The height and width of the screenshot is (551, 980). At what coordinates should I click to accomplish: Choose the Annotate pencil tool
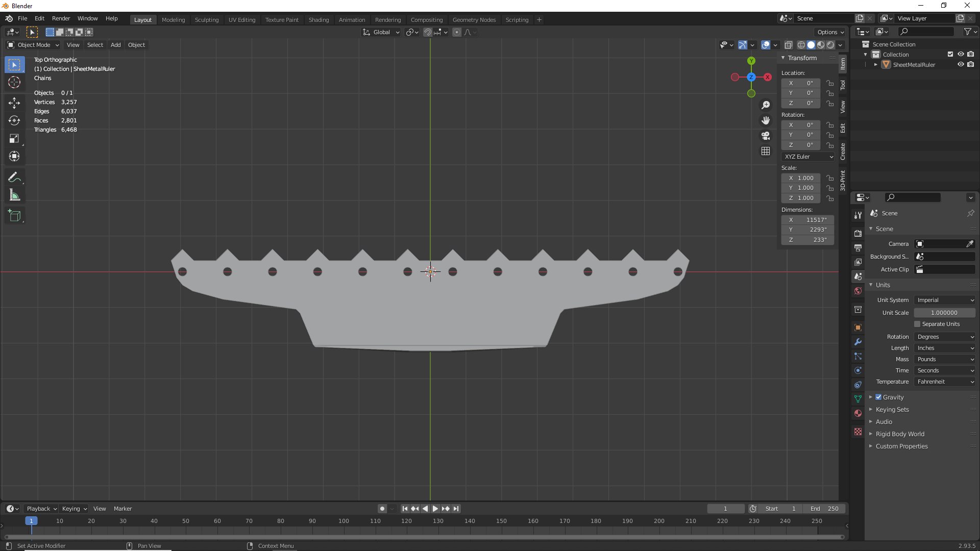(14, 177)
